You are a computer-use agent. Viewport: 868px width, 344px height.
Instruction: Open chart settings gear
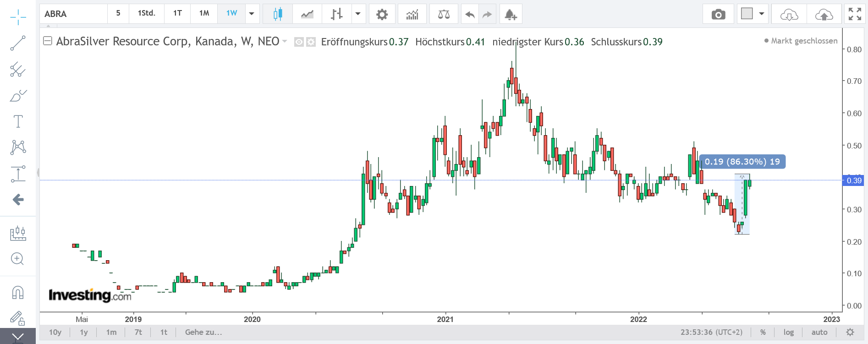pyautogui.click(x=382, y=14)
